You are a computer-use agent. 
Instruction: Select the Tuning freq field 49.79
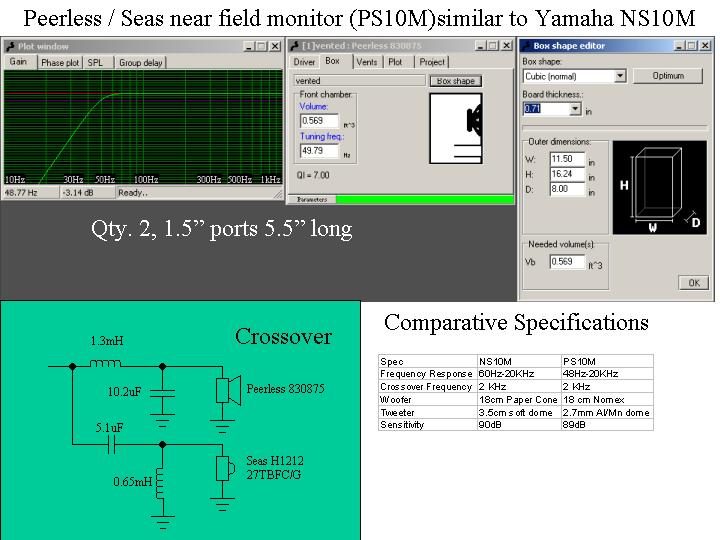(319, 151)
